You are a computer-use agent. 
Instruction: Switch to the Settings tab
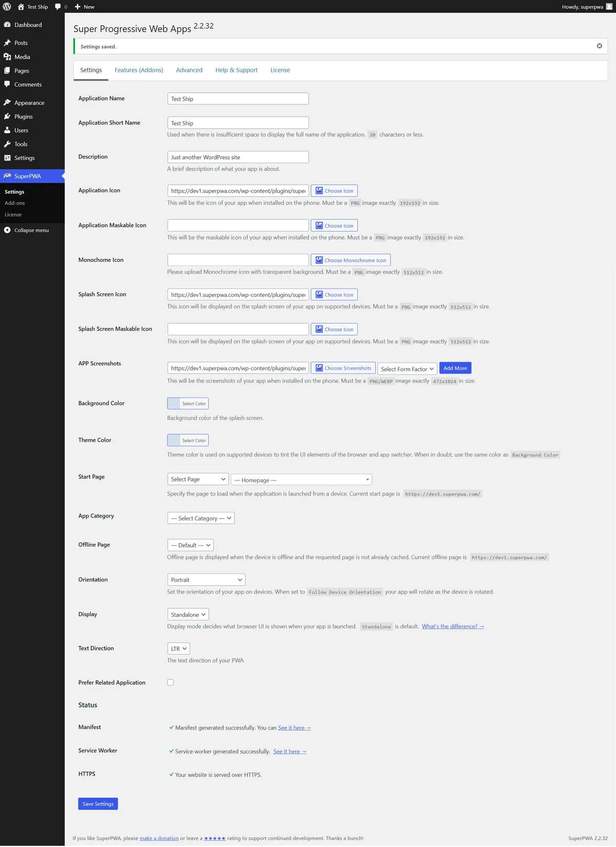tap(91, 70)
